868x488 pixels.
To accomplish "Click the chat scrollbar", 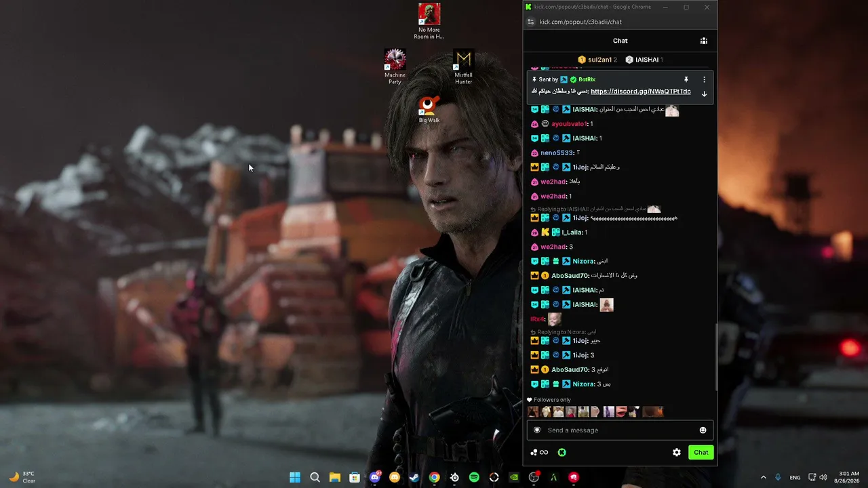I will coord(715,357).
